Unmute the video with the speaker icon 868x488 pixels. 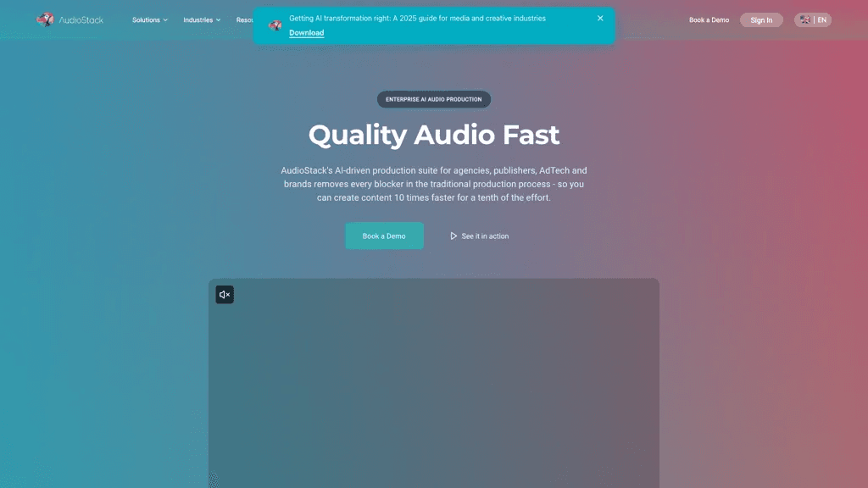pyautogui.click(x=225, y=295)
